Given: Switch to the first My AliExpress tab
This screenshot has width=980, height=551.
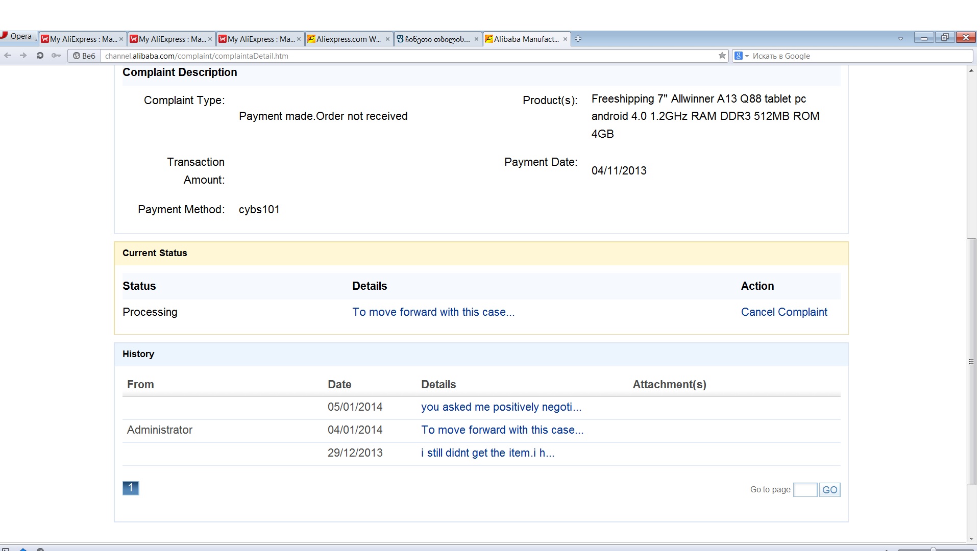Looking at the screenshot, I should [x=83, y=39].
